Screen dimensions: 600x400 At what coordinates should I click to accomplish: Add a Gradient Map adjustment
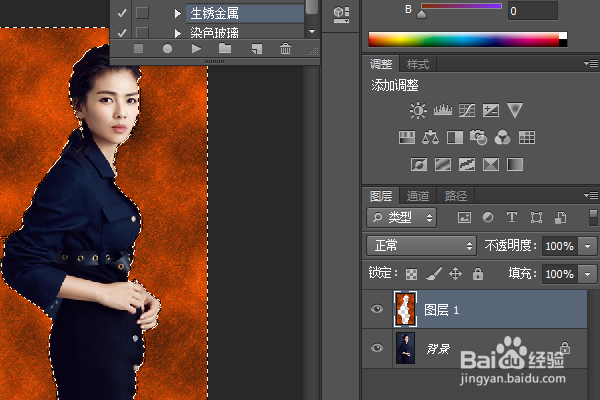(x=515, y=165)
